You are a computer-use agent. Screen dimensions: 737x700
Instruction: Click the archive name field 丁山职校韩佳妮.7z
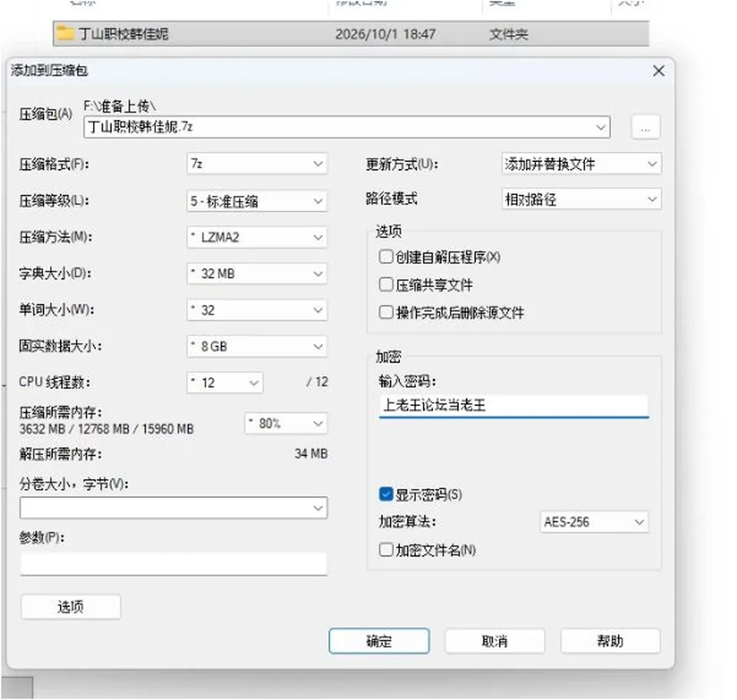tap(347, 127)
